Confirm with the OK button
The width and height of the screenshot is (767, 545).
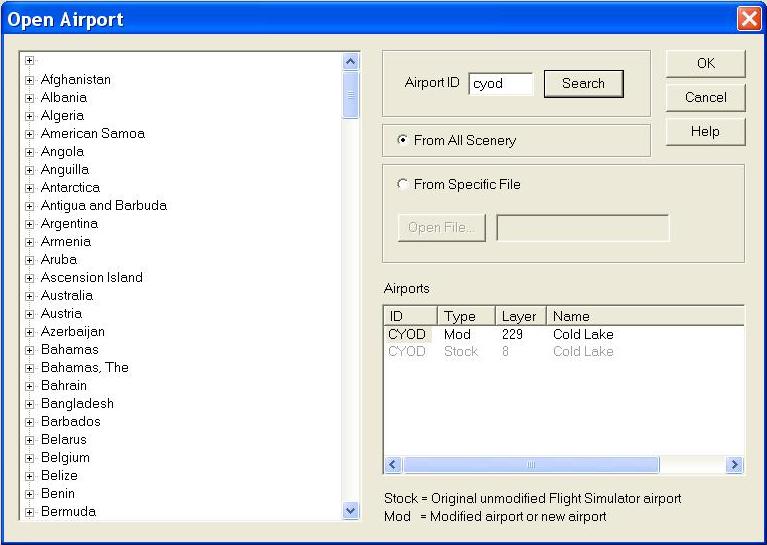[705, 64]
